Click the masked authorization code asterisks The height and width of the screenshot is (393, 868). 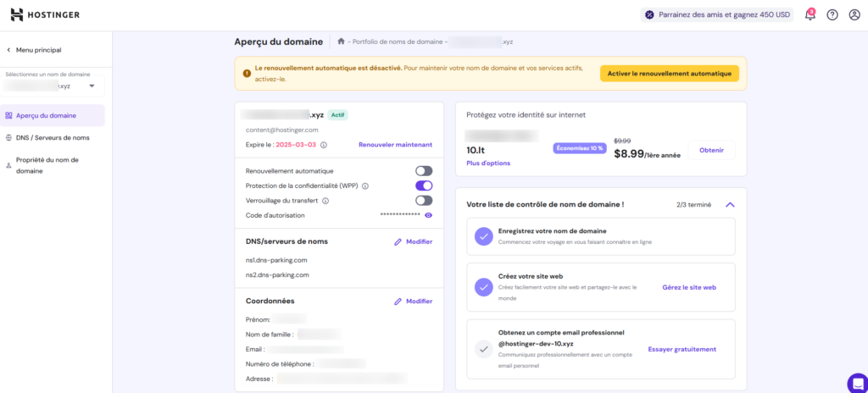tap(400, 215)
